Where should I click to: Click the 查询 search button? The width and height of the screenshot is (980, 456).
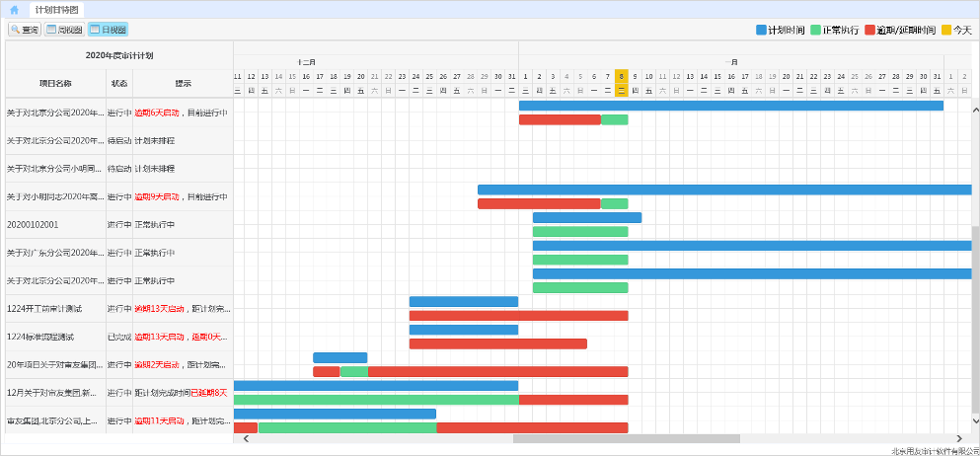coord(25,30)
